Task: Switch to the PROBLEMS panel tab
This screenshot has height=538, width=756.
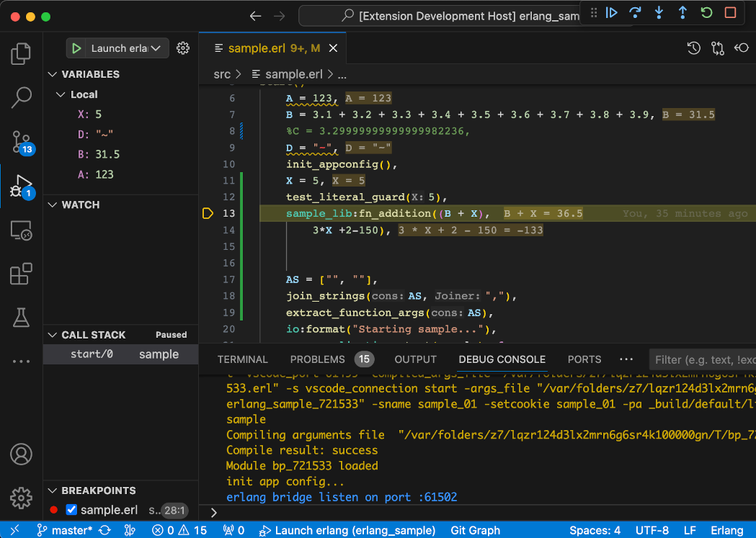Action: coord(317,359)
